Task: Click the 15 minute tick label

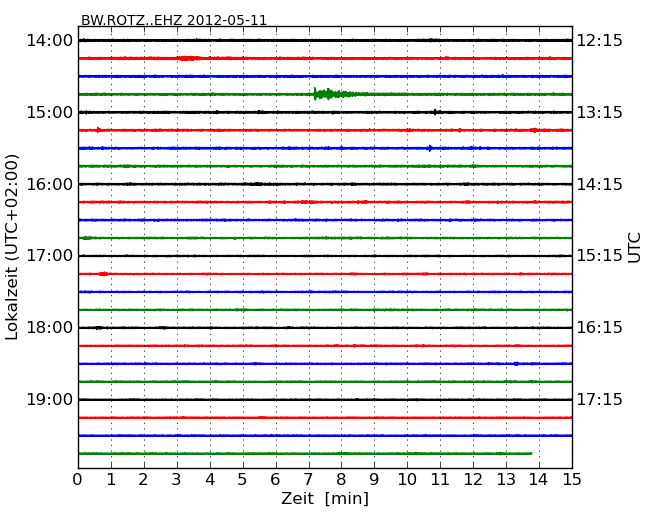Action: [572, 480]
